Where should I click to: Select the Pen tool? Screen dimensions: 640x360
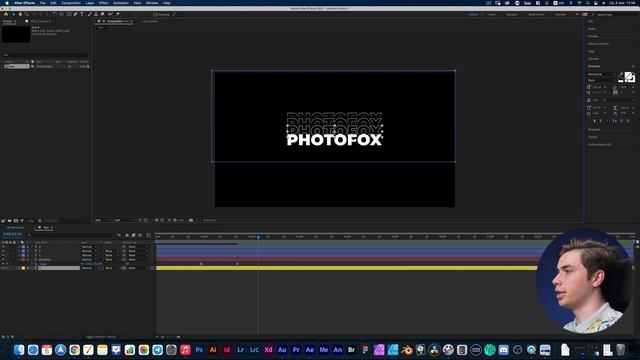[x=76, y=14]
